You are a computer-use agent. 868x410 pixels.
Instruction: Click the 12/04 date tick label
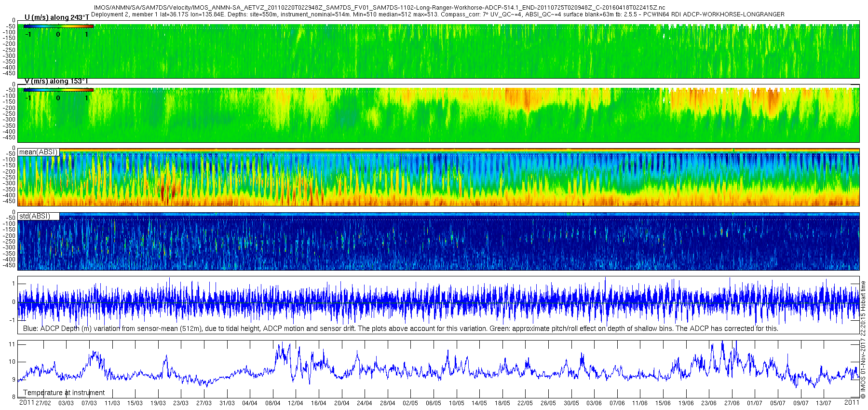(296, 403)
